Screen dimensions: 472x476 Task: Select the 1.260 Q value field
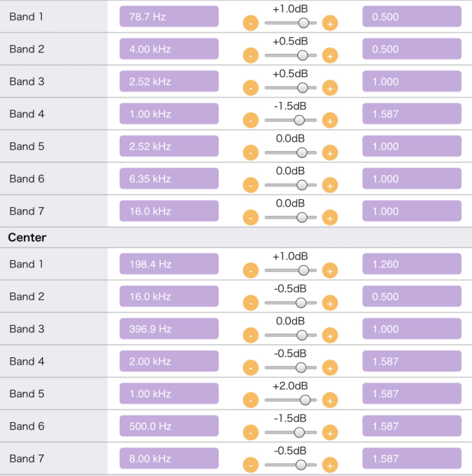(x=411, y=264)
